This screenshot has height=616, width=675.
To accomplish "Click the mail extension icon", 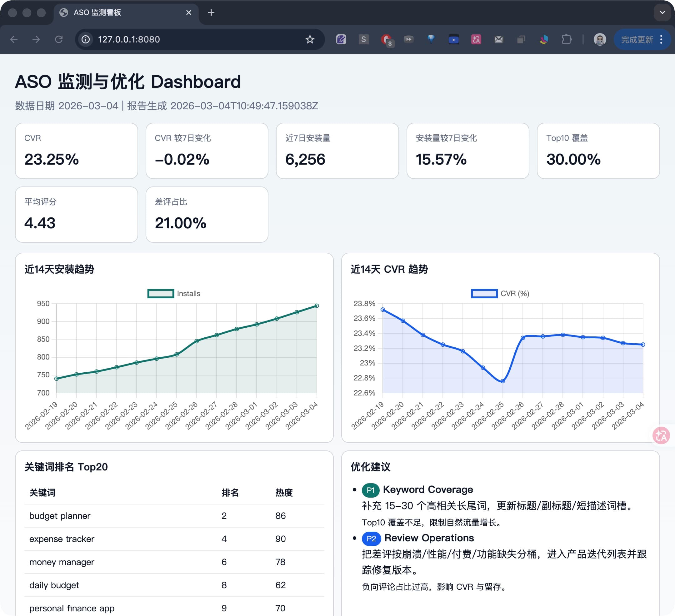I will coord(498,39).
